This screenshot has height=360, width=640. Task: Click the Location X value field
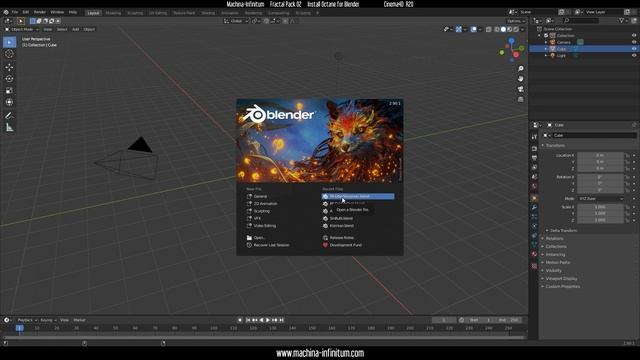click(600, 155)
